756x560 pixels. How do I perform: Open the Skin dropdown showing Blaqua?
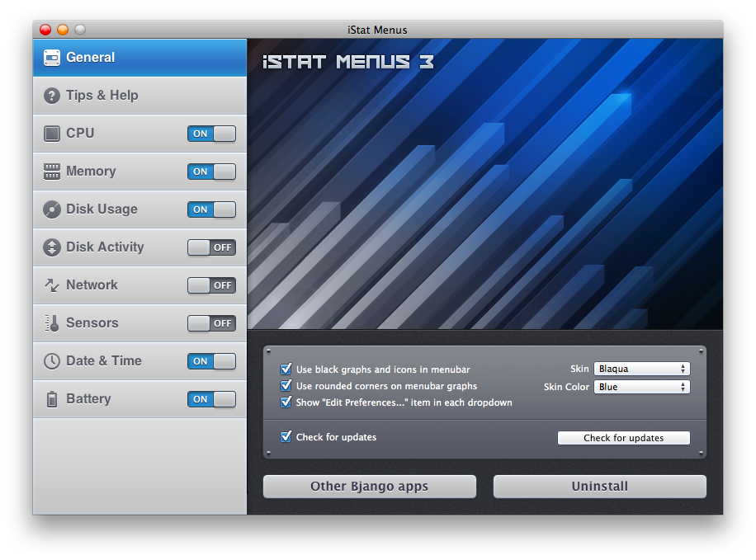641,368
